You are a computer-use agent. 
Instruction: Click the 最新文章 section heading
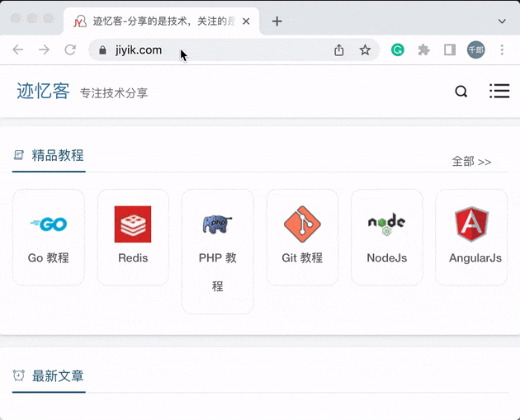coord(58,376)
